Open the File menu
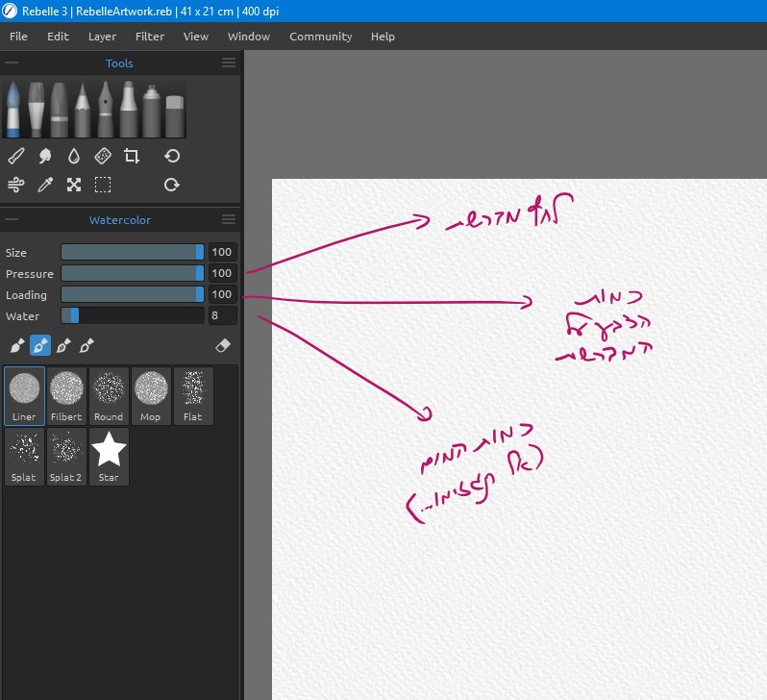Viewport: 767px width, 700px height. coord(18,37)
